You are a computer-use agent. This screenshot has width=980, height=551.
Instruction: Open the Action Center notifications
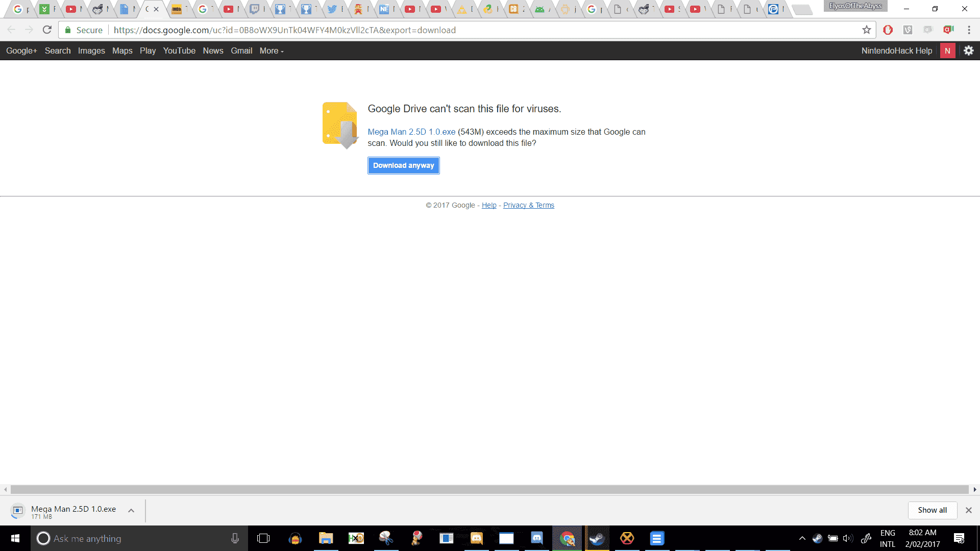(x=959, y=538)
